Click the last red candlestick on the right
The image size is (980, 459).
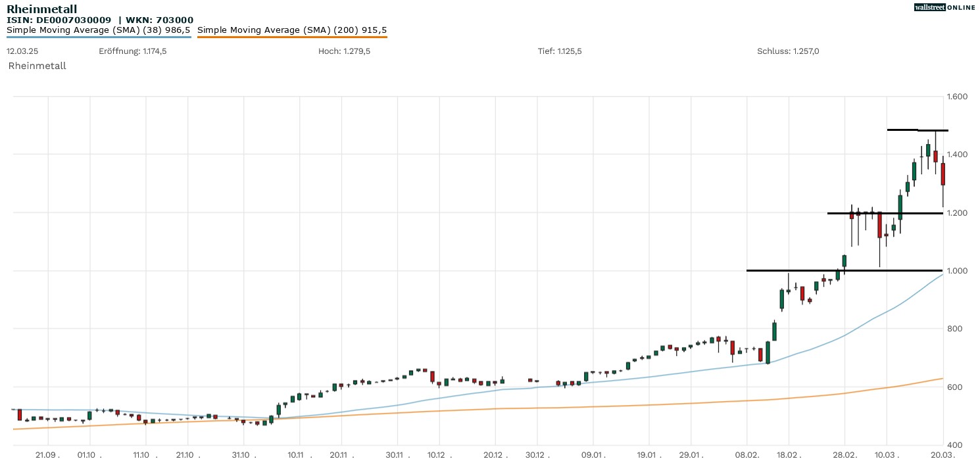943,174
